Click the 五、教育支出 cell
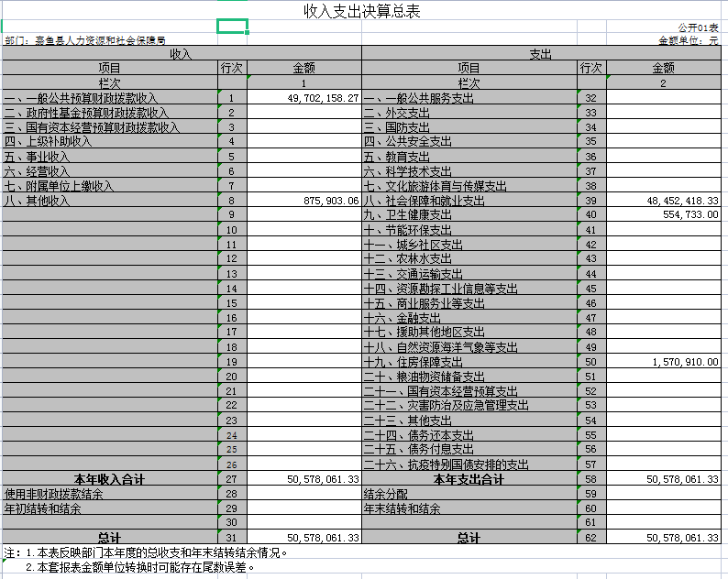728x579 pixels. pyautogui.click(x=469, y=157)
